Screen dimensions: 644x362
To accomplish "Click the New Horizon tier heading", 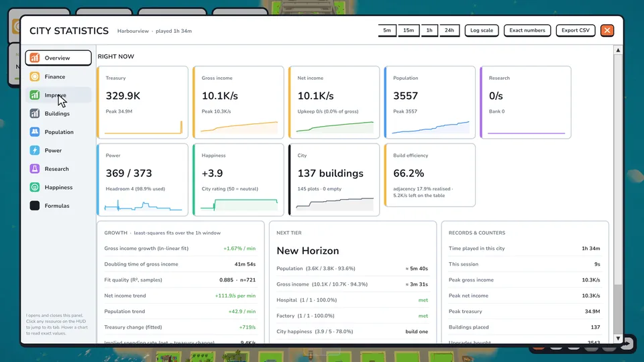I will pos(308,251).
